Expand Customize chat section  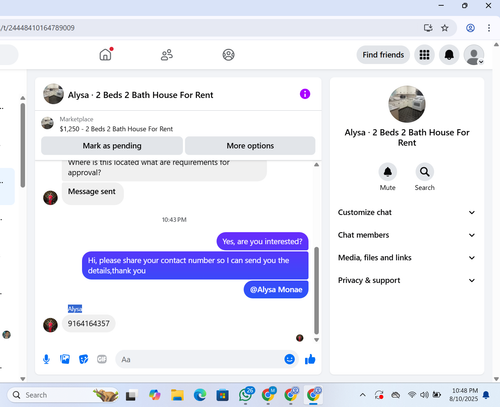[x=407, y=212]
